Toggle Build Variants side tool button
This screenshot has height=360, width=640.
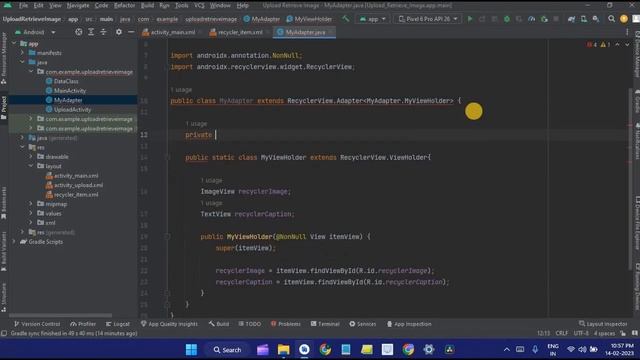click(4, 251)
